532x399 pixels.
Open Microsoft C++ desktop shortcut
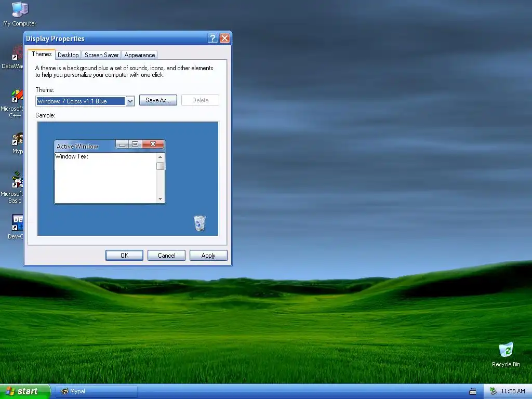[12, 104]
